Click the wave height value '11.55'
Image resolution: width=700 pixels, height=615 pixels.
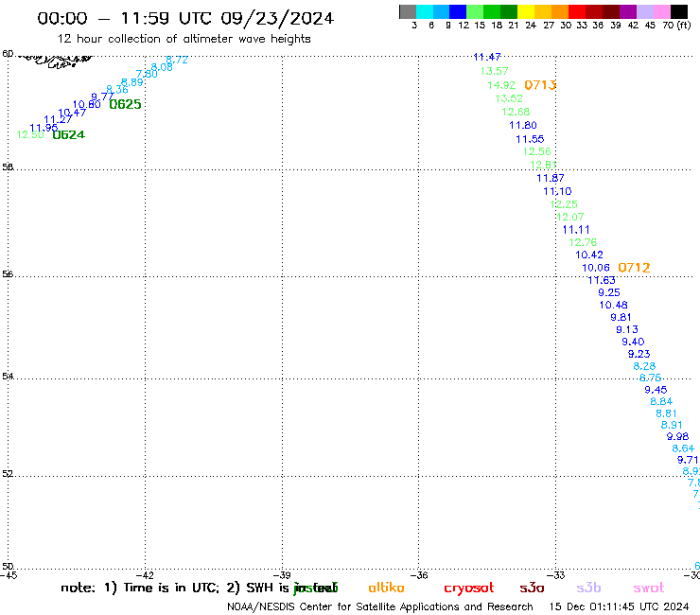[530, 139]
